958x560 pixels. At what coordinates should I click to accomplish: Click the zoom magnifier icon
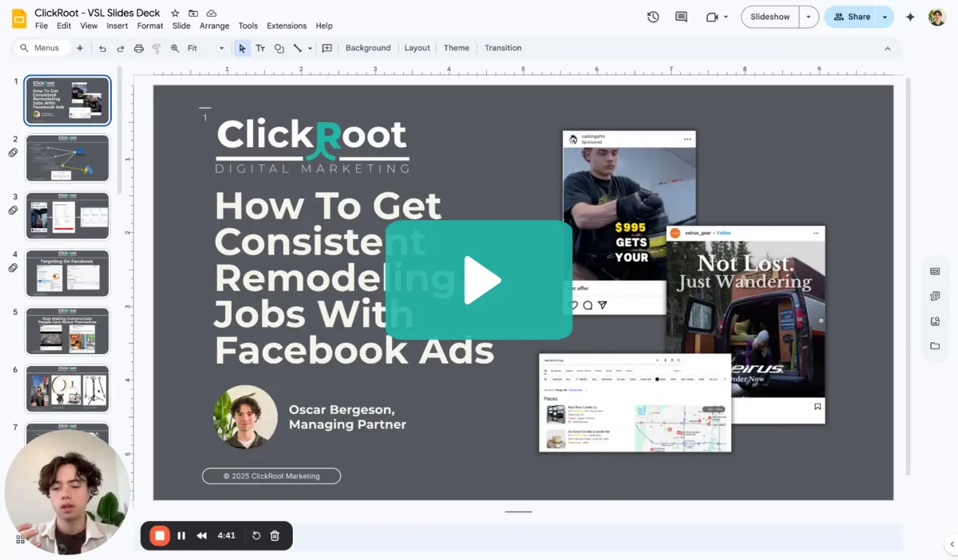175,48
